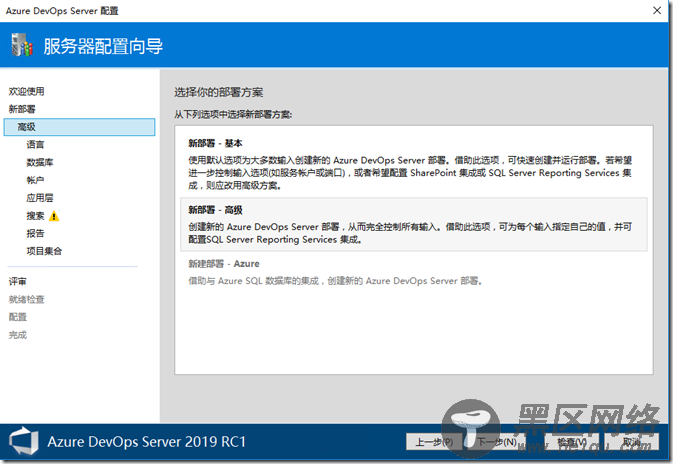Click the basic option description mentioning SharePoint
673x464 pixels.
point(410,173)
